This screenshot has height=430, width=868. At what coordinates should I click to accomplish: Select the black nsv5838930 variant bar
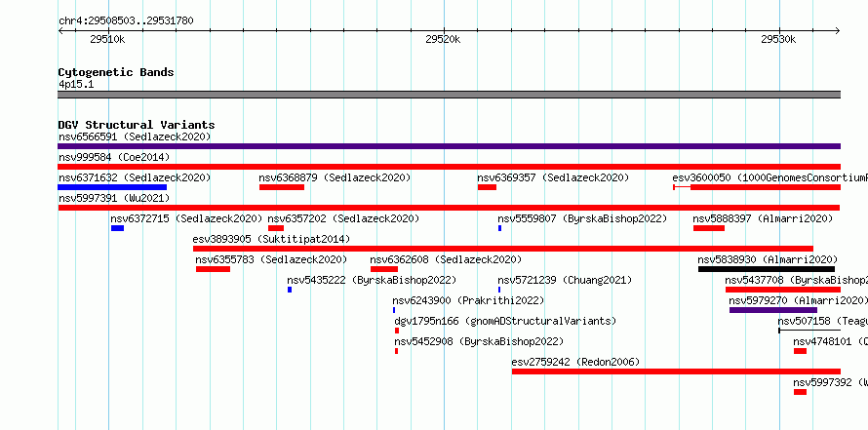tap(767, 269)
